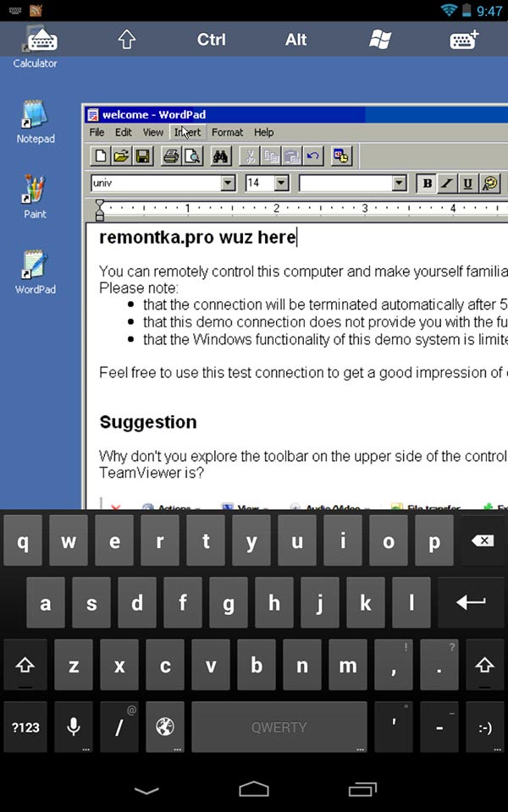Click the 'Suggestion' heading in document
Screen dimensions: 508x812
click(148, 422)
